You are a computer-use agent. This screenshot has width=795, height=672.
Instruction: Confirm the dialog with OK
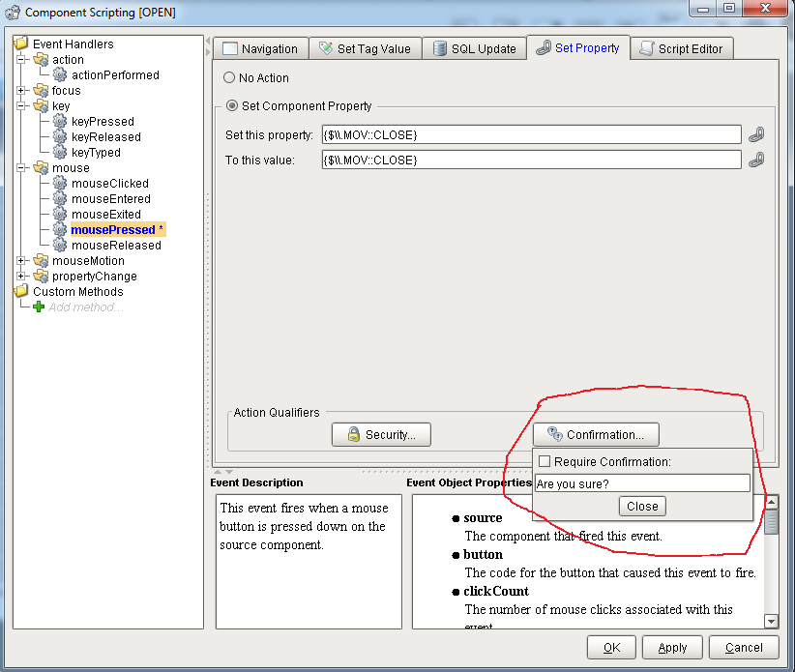(611, 647)
